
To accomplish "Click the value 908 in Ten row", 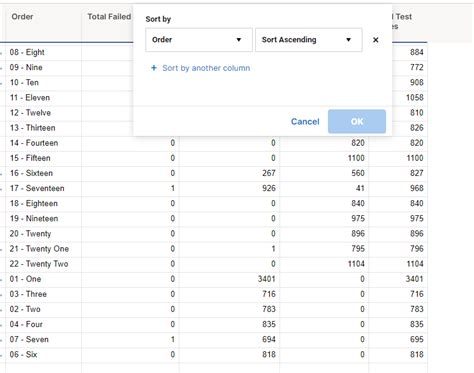I will [417, 82].
